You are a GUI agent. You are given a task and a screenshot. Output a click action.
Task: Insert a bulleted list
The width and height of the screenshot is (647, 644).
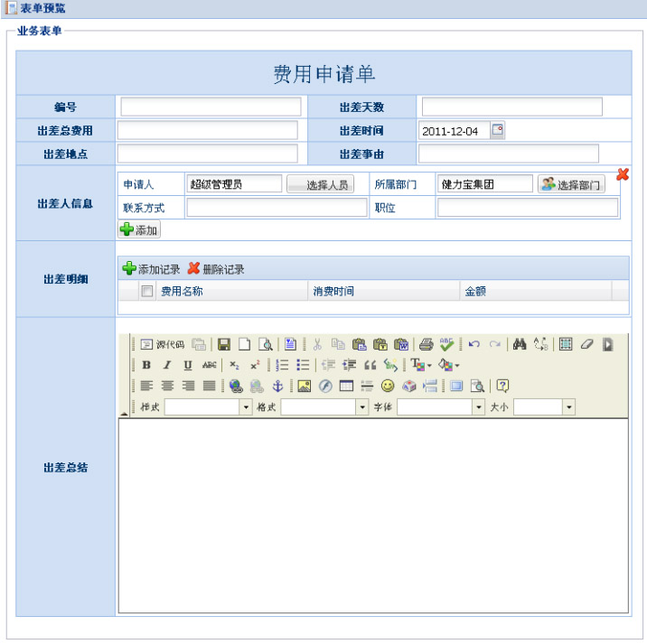303,365
